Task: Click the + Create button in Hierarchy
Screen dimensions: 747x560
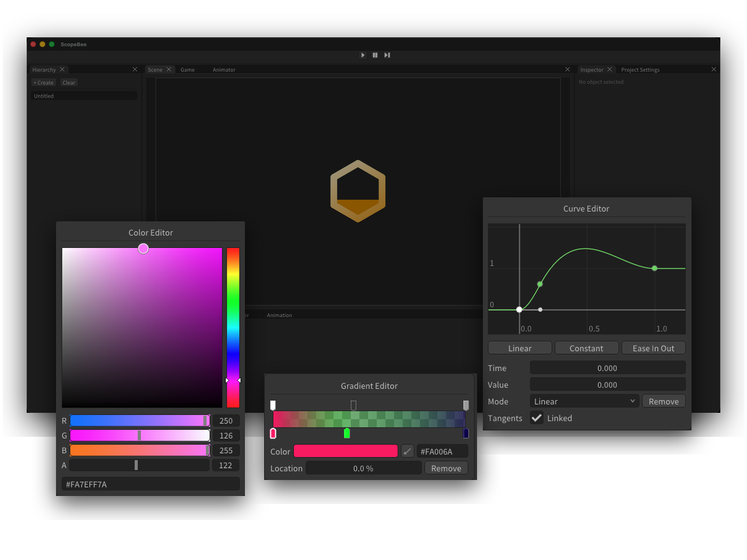Action: (x=44, y=83)
